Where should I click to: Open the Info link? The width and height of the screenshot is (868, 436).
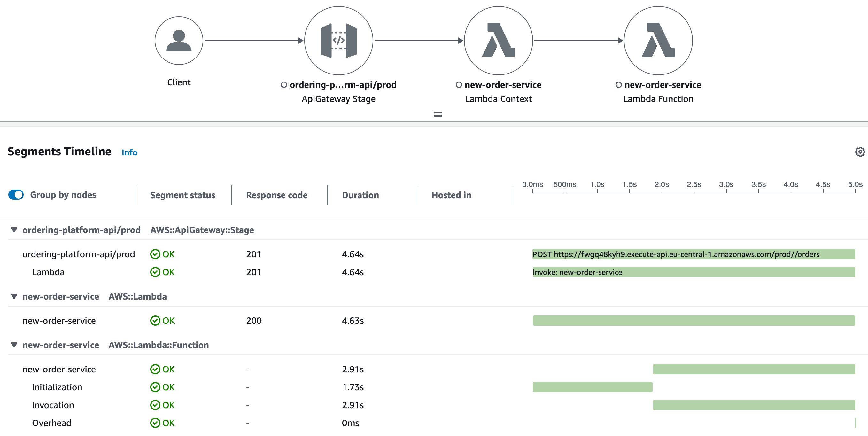(129, 152)
